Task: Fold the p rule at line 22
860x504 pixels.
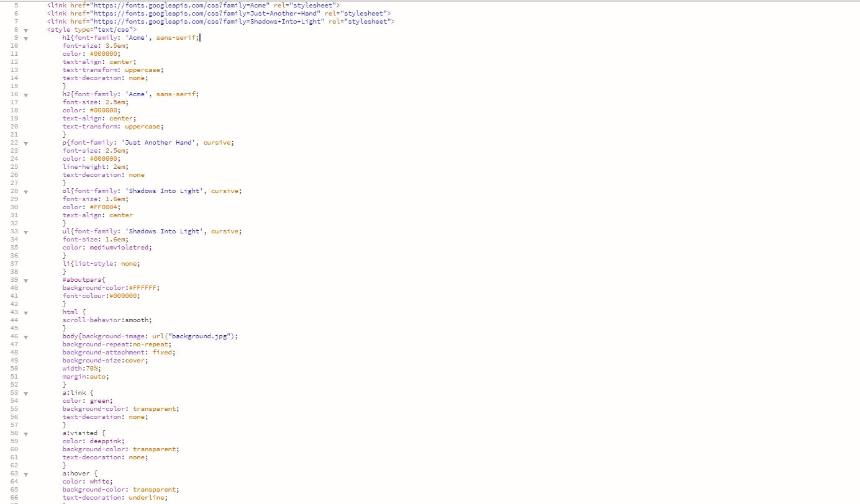Action: click(26, 143)
